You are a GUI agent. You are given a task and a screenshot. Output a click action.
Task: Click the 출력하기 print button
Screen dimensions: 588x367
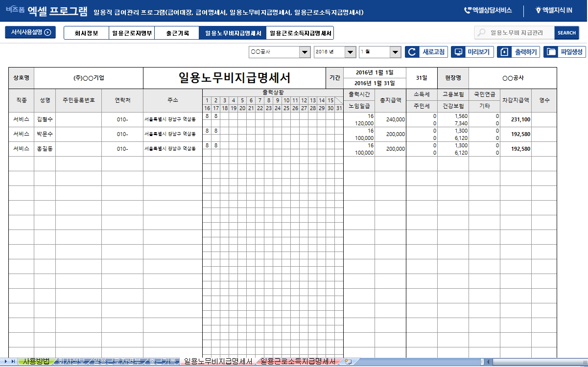tap(518, 52)
